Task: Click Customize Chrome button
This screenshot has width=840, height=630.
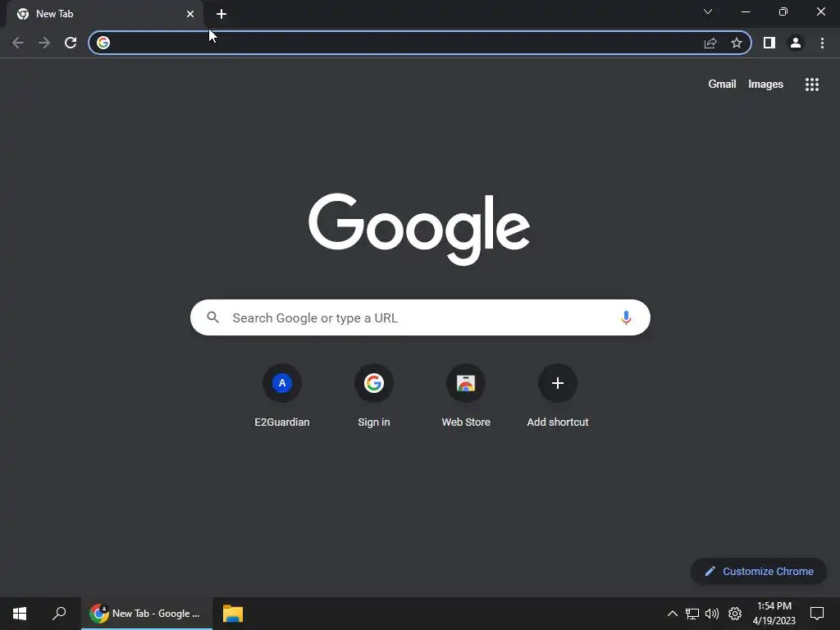Action: pyautogui.click(x=759, y=571)
